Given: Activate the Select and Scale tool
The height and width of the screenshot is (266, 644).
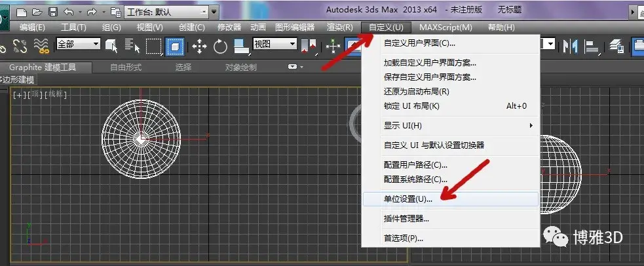Looking at the screenshot, I should [242, 47].
